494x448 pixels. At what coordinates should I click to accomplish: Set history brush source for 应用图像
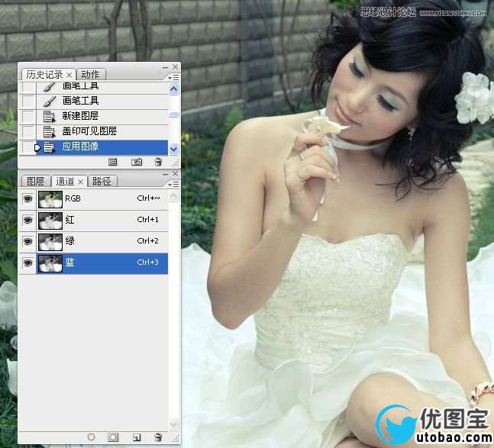pyautogui.click(x=27, y=147)
